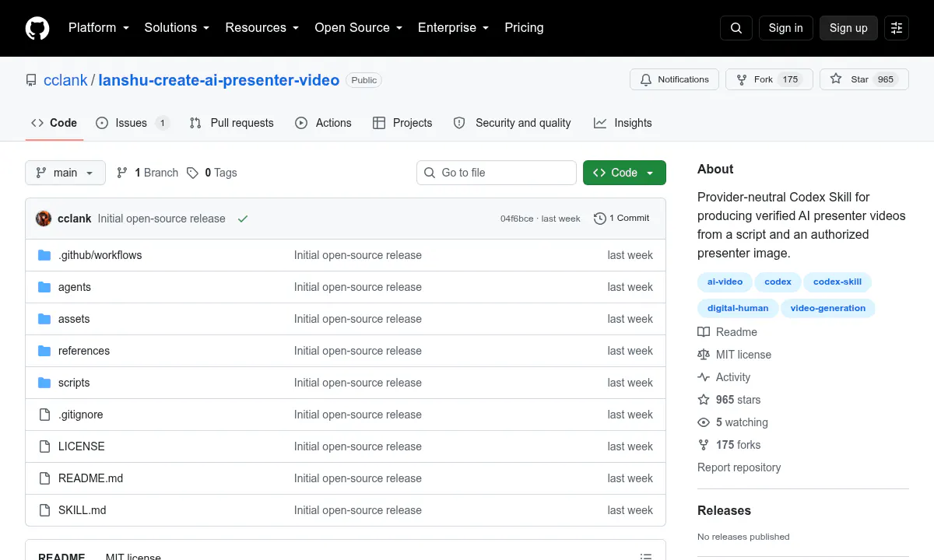934x560 pixels.
Task: Open the Activity link
Action: (x=725, y=377)
